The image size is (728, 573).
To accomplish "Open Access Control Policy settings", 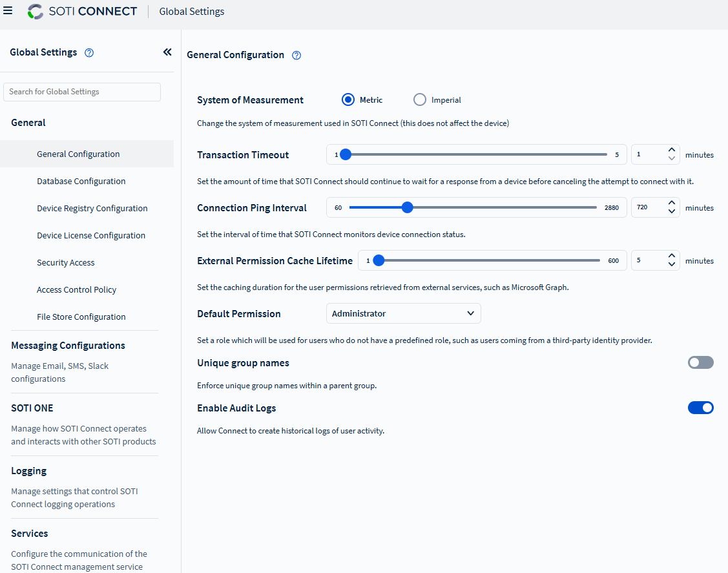I will (x=77, y=290).
